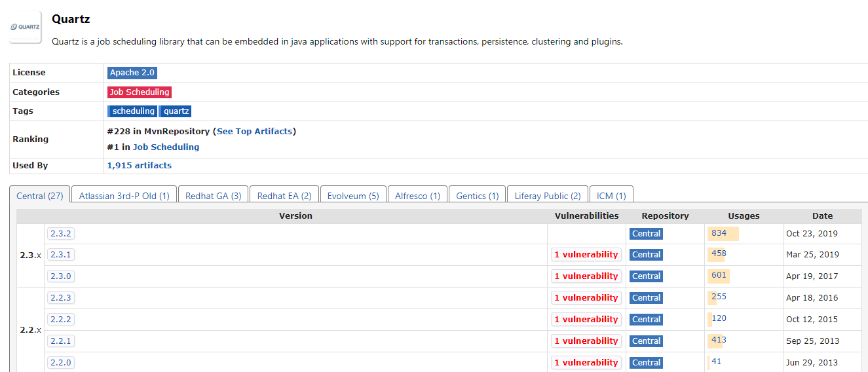Open the 413 usages link
This screenshot has height=372, width=868.
pyautogui.click(x=719, y=340)
